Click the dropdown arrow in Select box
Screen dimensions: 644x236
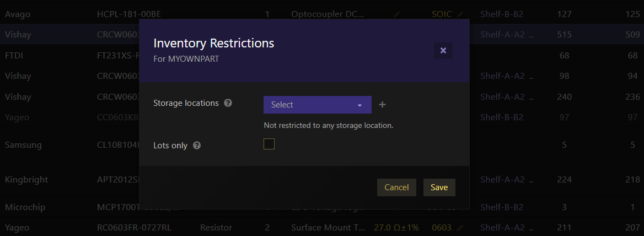[360, 105]
